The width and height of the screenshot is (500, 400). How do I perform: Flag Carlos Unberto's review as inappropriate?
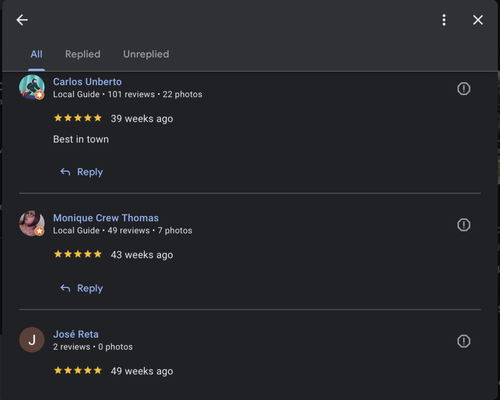[463, 89]
